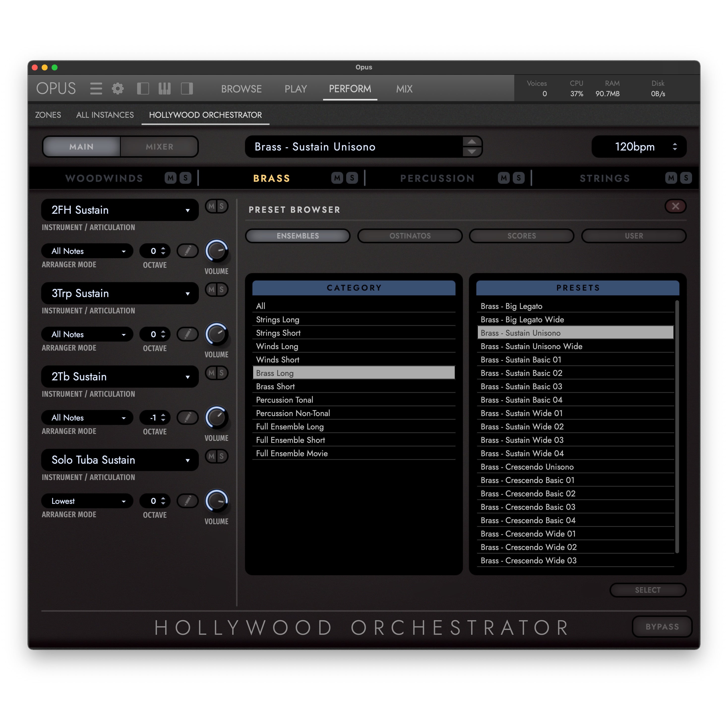Mute the Percussion section
Viewport: 728px width, 728px height.
[x=504, y=178]
